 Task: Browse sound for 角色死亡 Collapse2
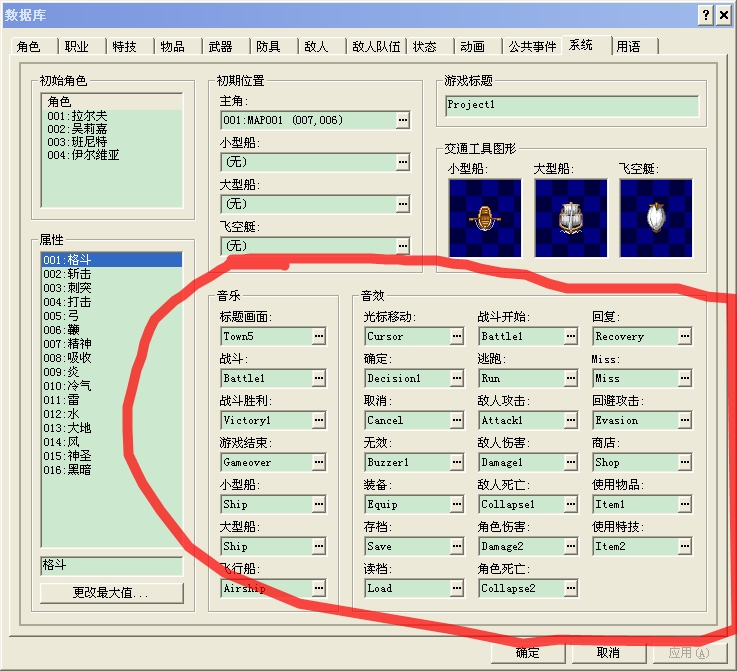click(x=571, y=588)
